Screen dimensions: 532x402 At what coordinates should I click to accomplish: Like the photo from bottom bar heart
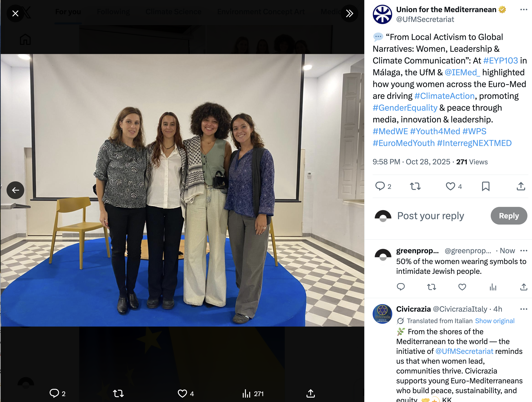tap(182, 394)
